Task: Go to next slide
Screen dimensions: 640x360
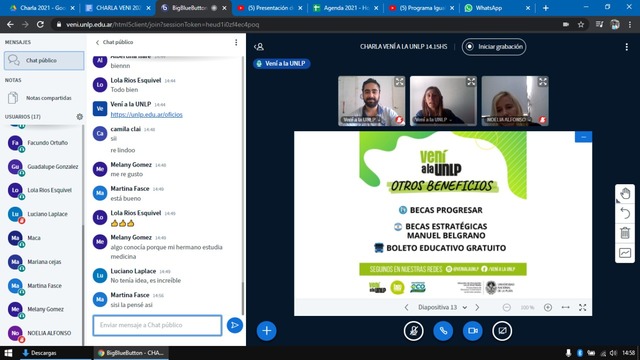Action: click(477, 307)
